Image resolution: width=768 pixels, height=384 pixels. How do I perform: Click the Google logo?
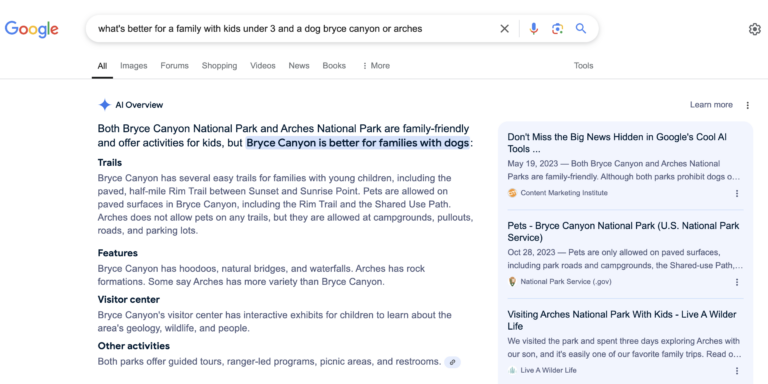tap(32, 29)
